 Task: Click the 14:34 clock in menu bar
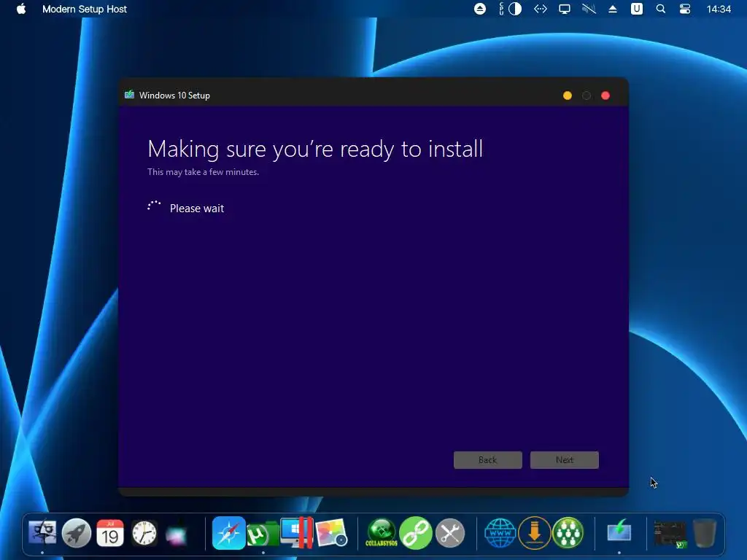click(x=719, y=9)
